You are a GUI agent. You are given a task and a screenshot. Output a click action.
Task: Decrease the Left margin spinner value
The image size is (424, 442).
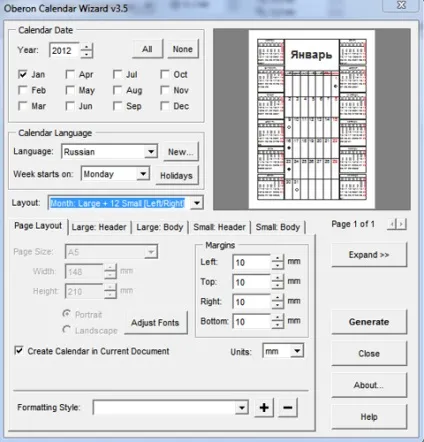click(x=277, y=266)
